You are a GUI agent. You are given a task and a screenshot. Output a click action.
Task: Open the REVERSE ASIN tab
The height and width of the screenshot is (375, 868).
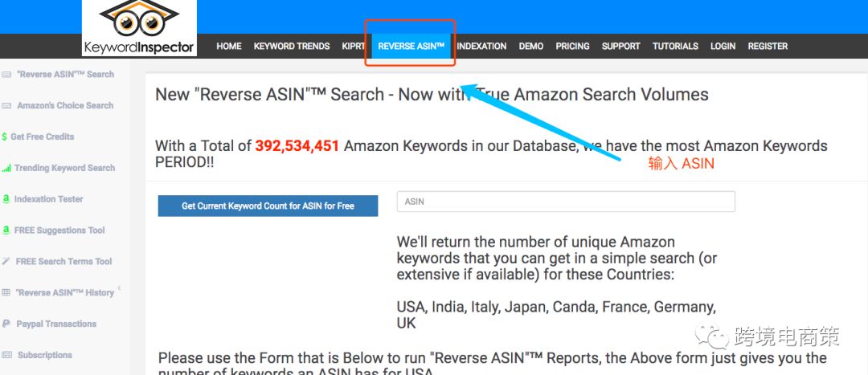click(411, 47)
